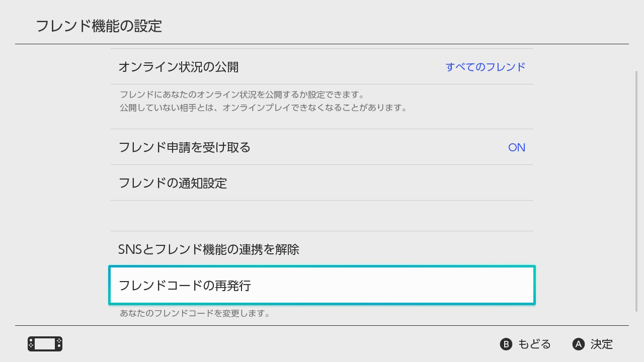
Task: Click the あなたのフレンドコードを変更します hint text
Action: click(x=195, y=313)
